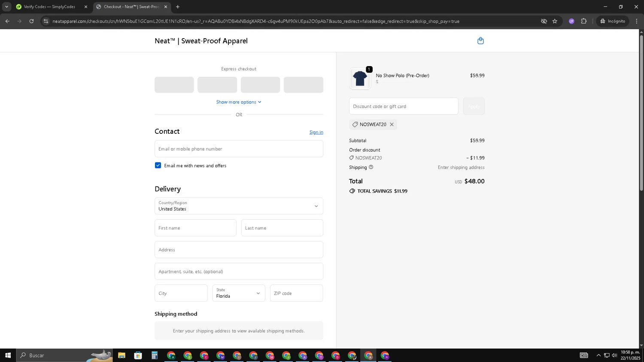This screenshot has height=362, width=644.
Task: Click the first express checkout button
Action: point(174,85)
